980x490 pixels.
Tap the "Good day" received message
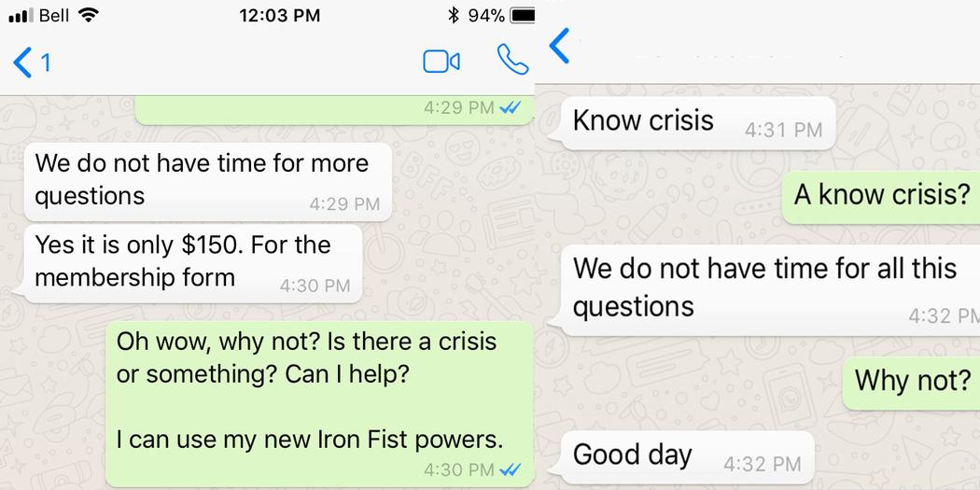pyautogui.click(x=688, y=457)
